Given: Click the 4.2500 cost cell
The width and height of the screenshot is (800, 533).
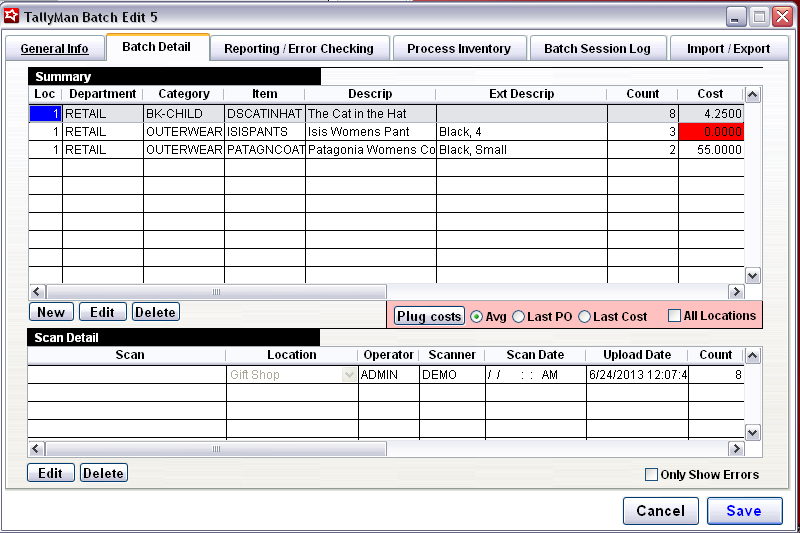Looking at the screenshot, I should pos(711,114).
